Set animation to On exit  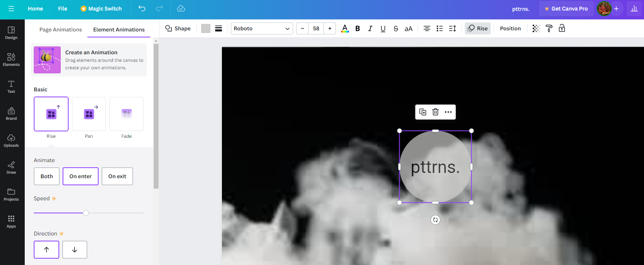[x=117, y=176]
